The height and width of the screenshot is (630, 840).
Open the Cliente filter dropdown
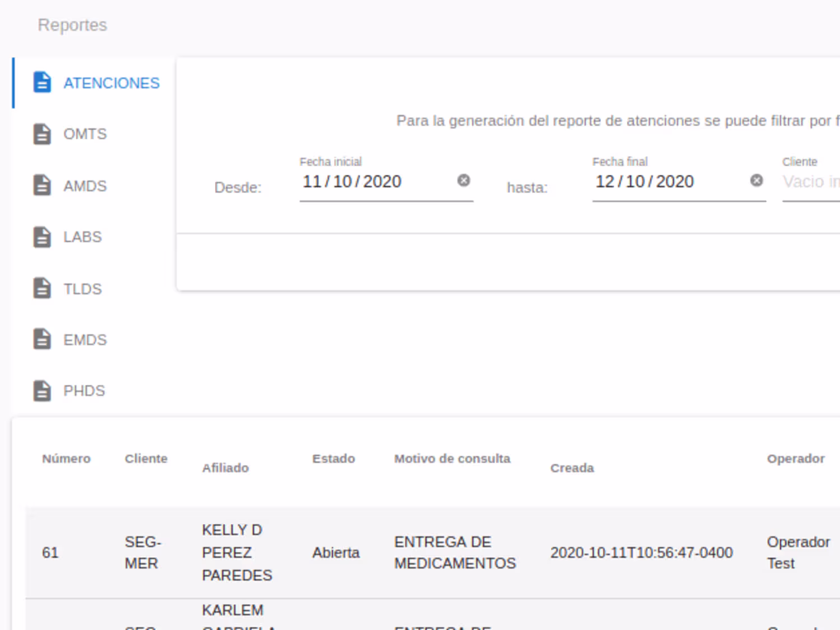point(811,182)
